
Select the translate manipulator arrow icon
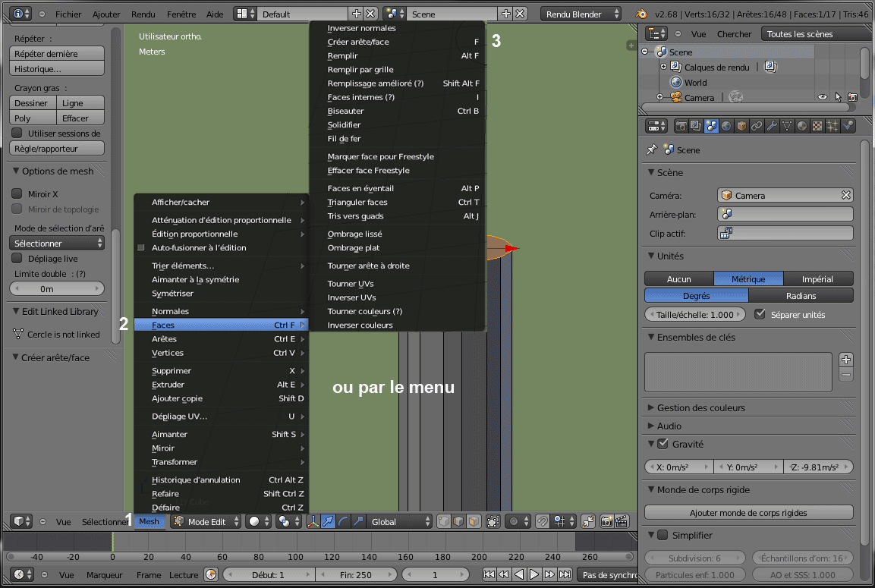(328, 522)
